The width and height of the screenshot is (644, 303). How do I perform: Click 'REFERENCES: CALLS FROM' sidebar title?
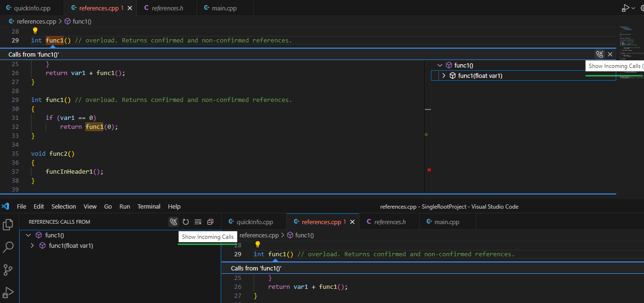[59, 222]
